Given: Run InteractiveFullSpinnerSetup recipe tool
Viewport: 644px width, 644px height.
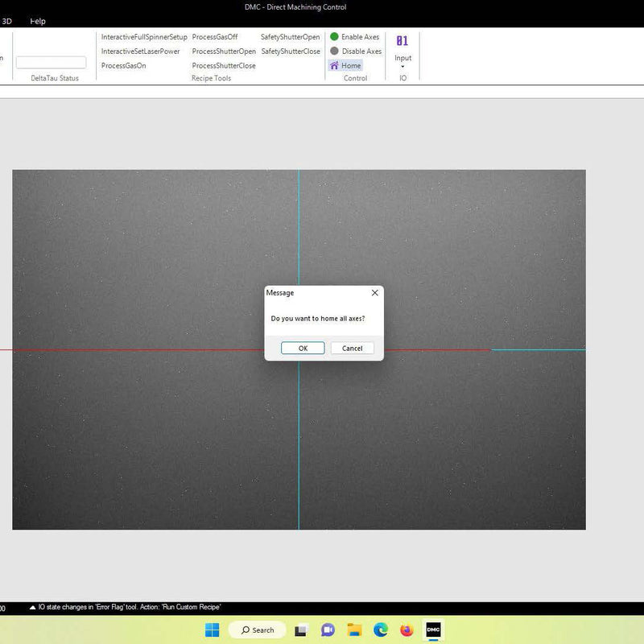Looking at the screenshot, I should tap(144, 37).
